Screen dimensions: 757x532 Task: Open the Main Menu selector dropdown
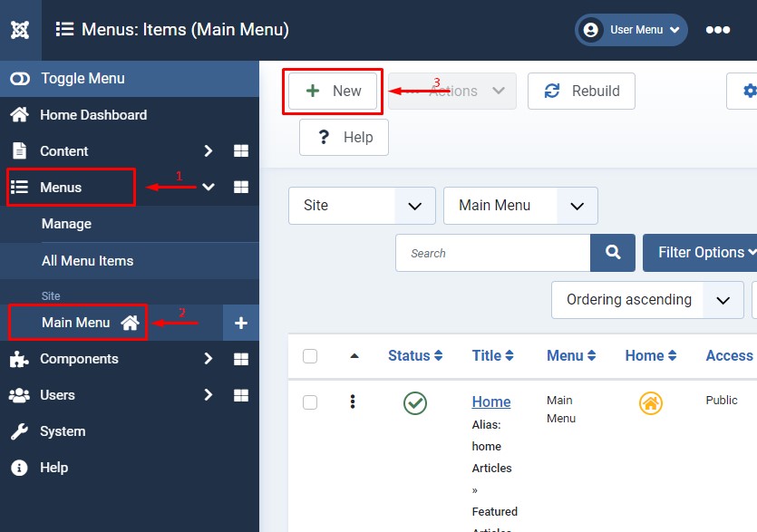(x=520, y=206)
